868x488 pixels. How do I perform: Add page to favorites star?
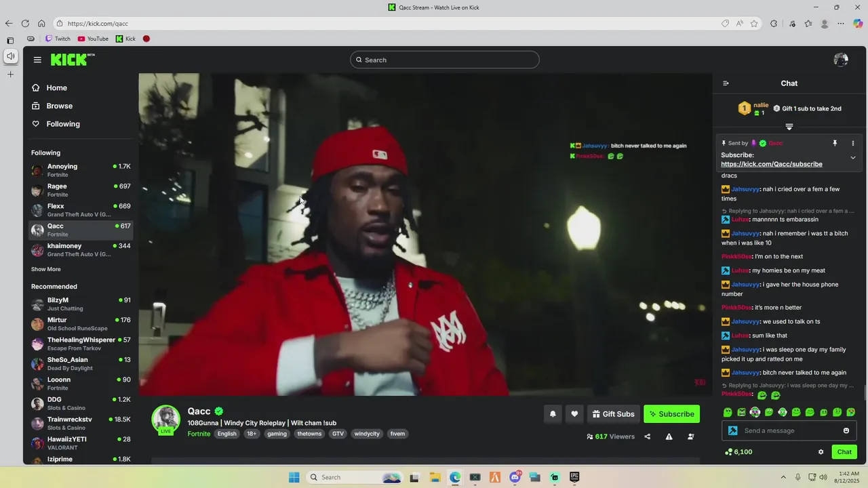click(x=754, y=24)
